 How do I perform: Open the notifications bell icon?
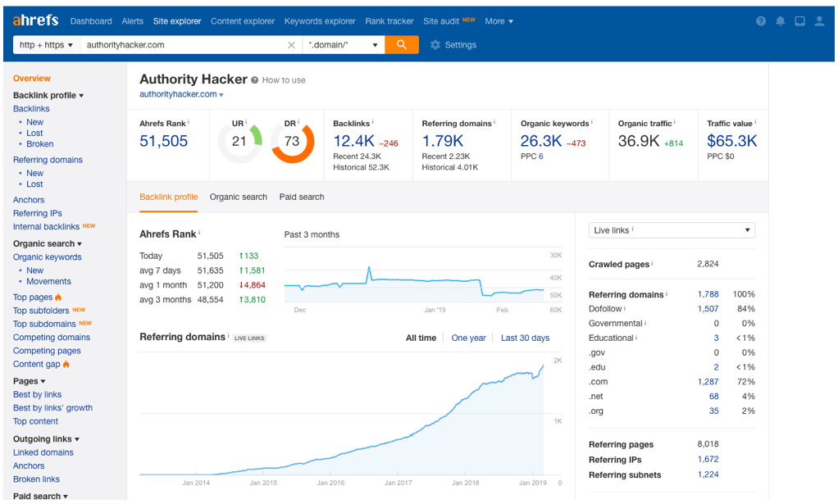781,20
